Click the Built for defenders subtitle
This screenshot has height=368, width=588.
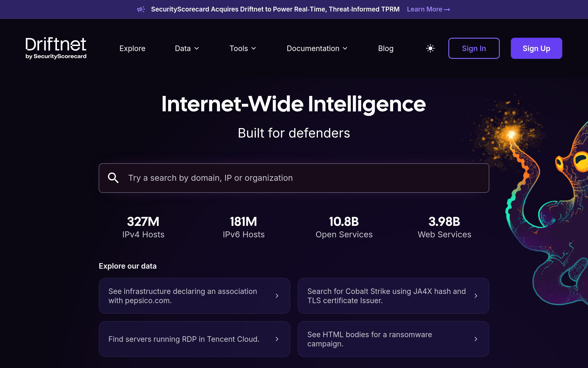[294, 133]
